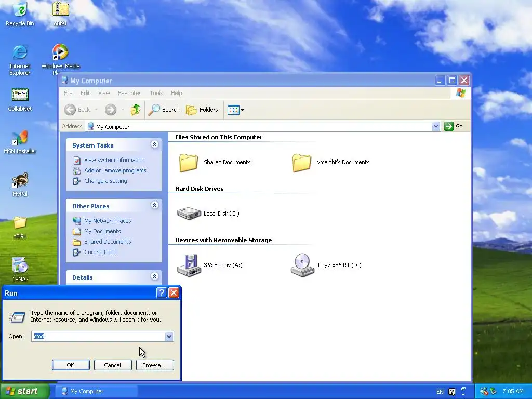Open the Views dropdown in the toolbar

pos(235,110)
